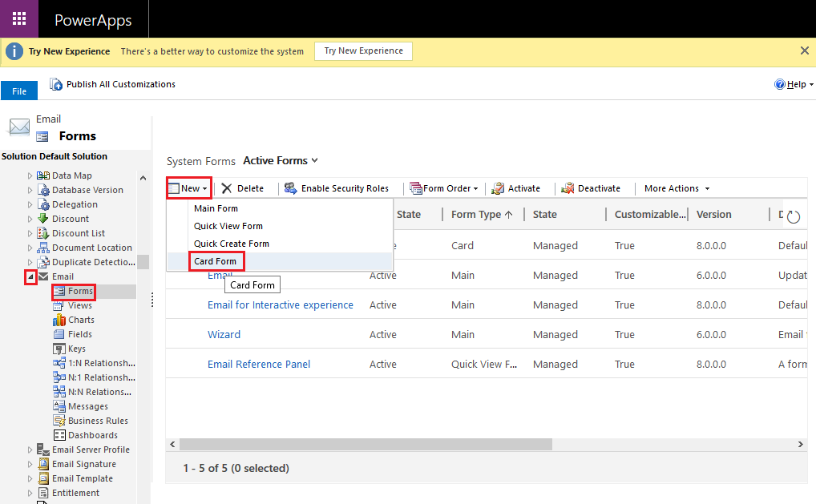816x504 pixels.
Task: Open the Messages icon under Email
Action: [x=59, y=406]
